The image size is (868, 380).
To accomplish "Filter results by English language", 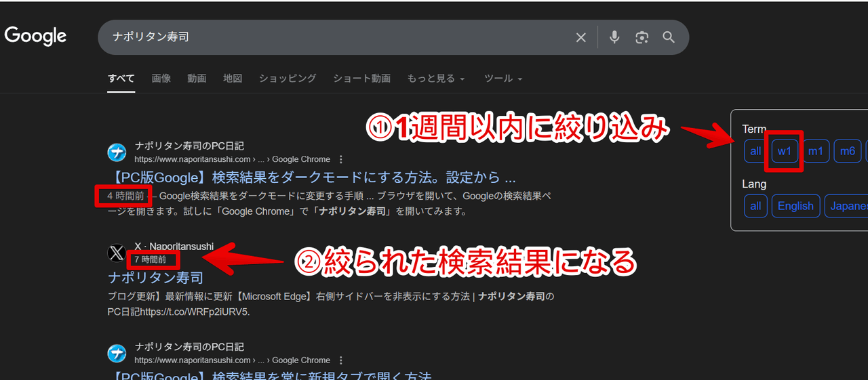I will pos(795,206).
